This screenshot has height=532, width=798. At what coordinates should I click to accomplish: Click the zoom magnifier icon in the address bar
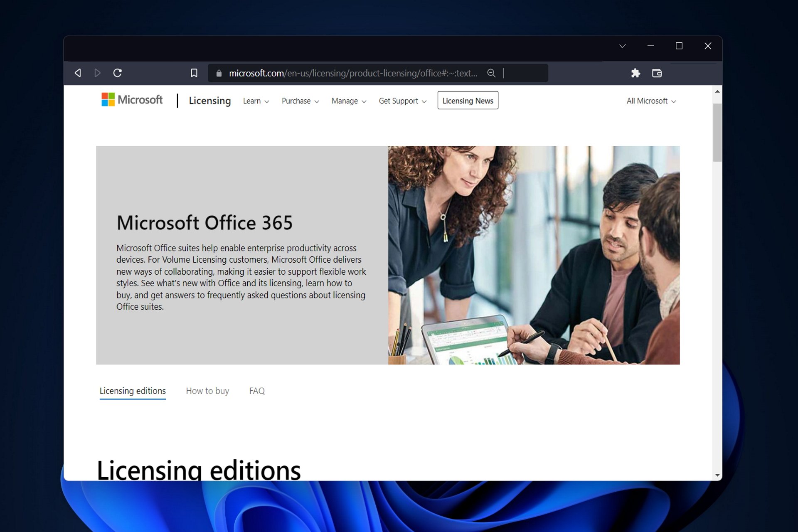click(491, 73)
